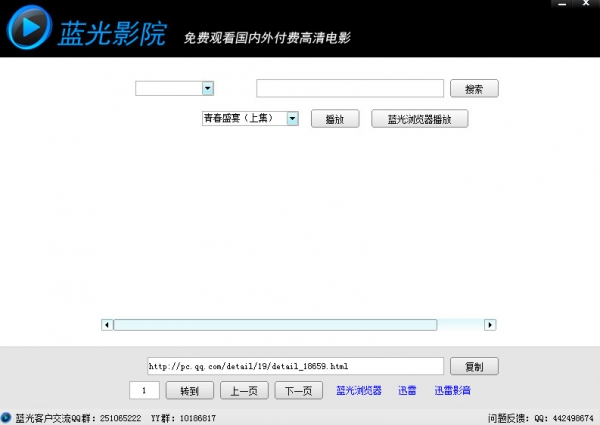This screenshot has width=600, height=425.
Task: Click the 蓝光影院 title text
Action: 112,34
